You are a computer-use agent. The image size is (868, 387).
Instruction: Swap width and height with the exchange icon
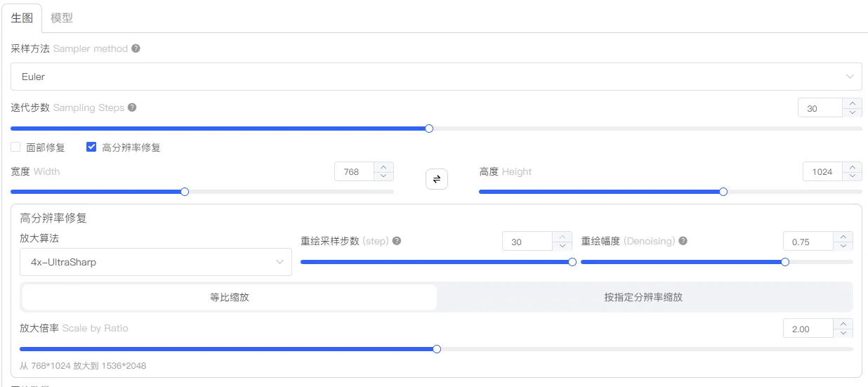(437, 179)
